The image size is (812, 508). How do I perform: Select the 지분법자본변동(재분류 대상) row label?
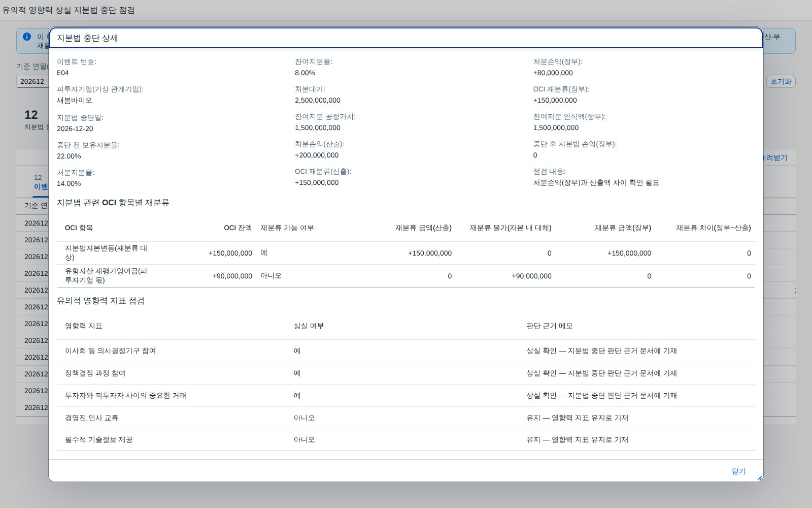click(106, 252)
